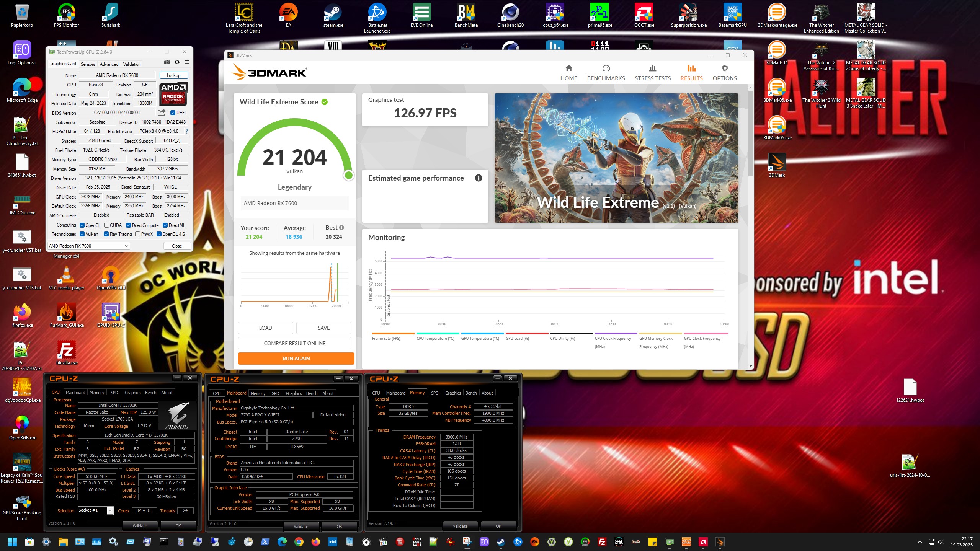Open OpenRGB.exe desktop icon
This screenshot has height=551, width=980.
(x=22, y=427)
